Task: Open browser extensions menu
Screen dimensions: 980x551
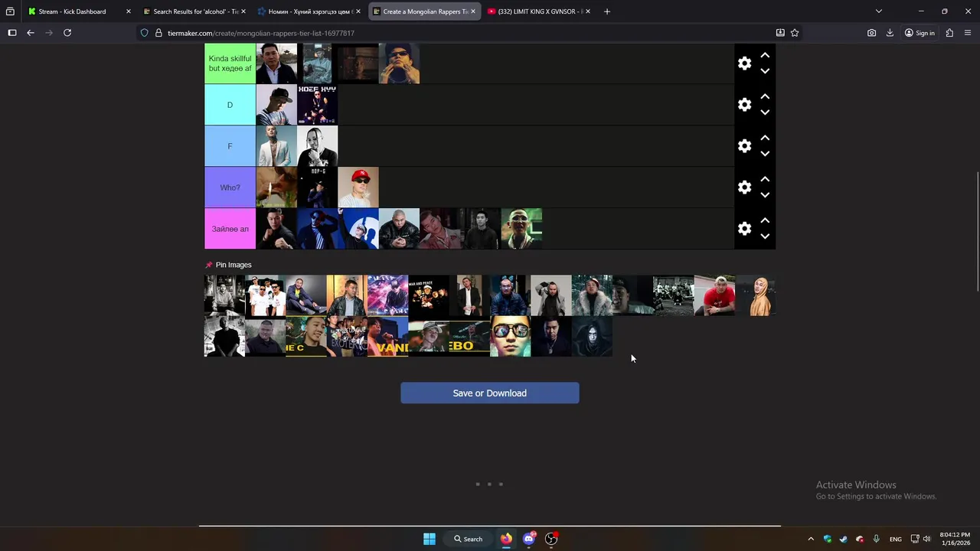Action: [x=949, y=33]
